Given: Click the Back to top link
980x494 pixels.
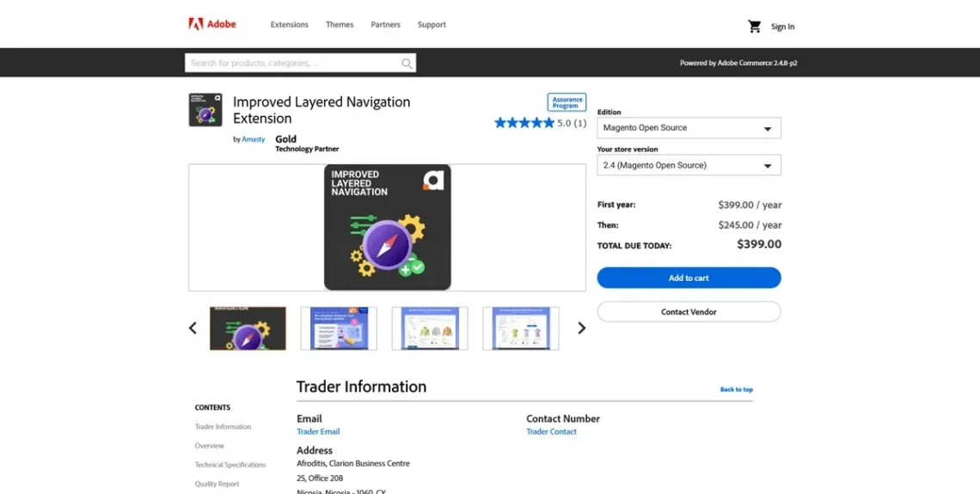Looking at the screenshot, I should click(736, 389).
